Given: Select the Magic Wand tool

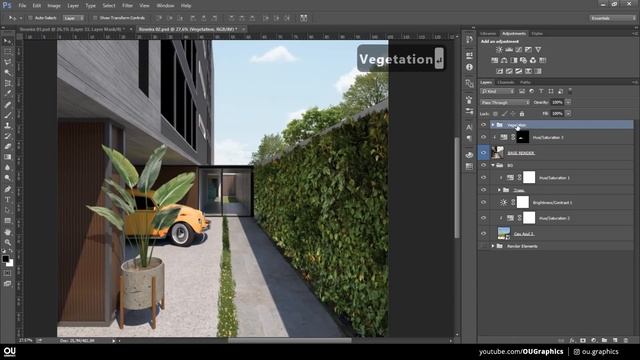Looking at the screenshot, I should tap(7, 73).
